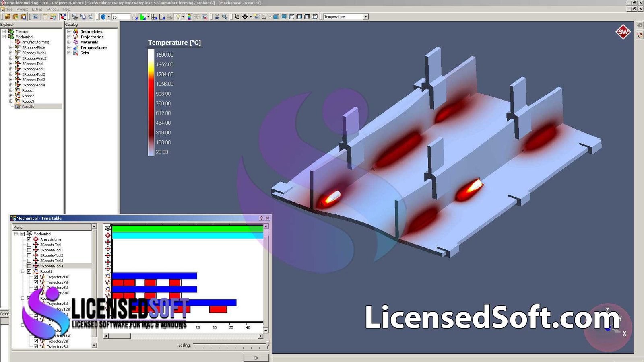The height and width of the screenshot is (362, 644).
Task: Click the magnifier zoom icon in toolbar
Action: 225,17
